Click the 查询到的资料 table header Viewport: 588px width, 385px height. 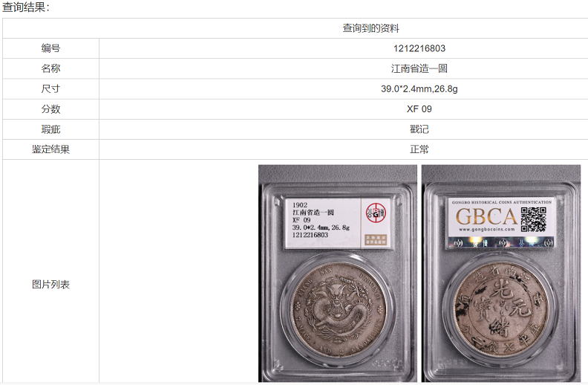pyautogui.click(x=370, y=28)
